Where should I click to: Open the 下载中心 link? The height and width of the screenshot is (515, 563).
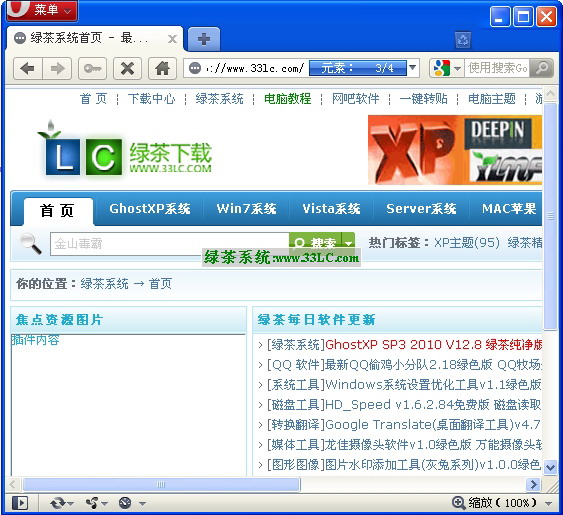pyautogui.click(x=152, y=98)
